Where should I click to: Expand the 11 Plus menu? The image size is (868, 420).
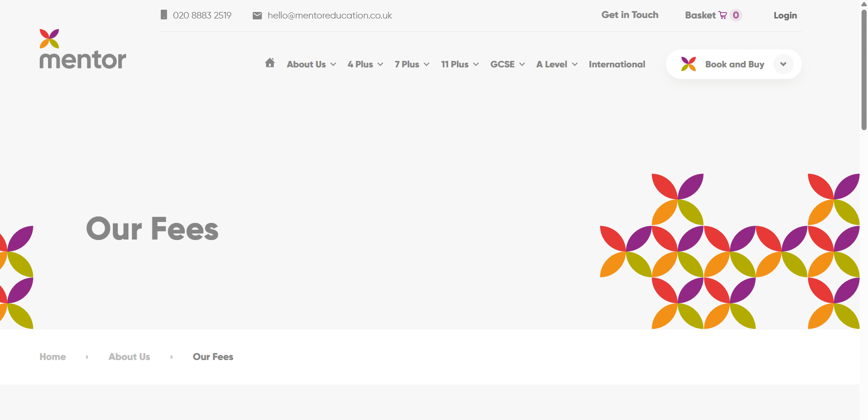pos(460,65)
